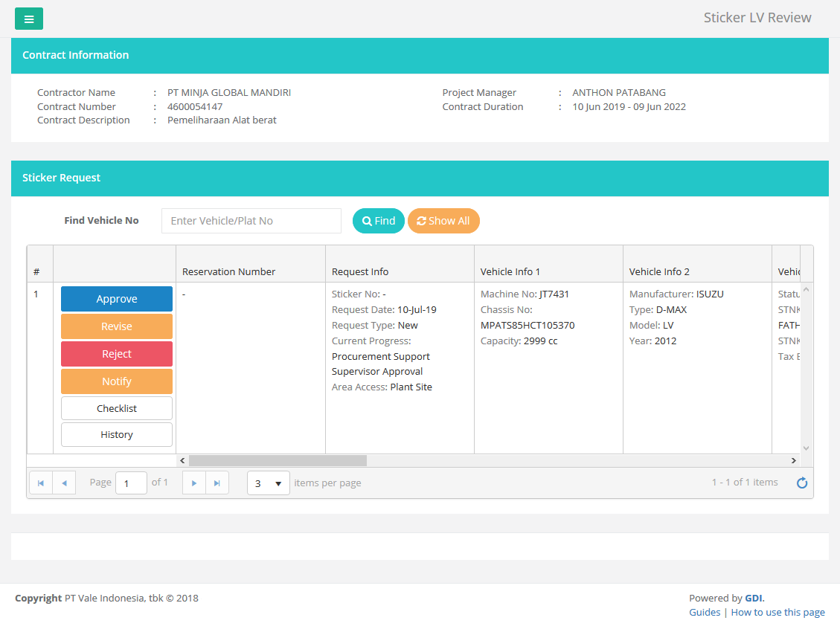Open the hamburger menu button
The height and width of the screenshot is (632, 840).
point(29,19)
